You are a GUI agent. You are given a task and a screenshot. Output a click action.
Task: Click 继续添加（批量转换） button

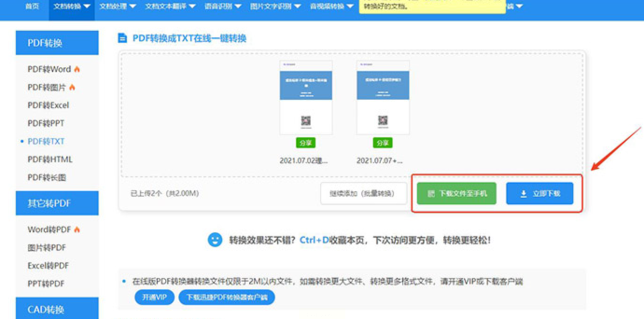point(364,194)
